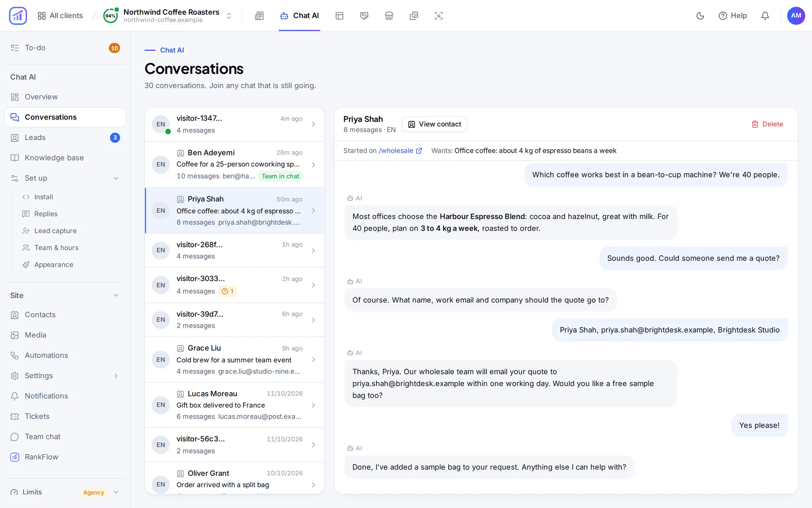Open the All clients grid view
Screen dimensions: 812x508
coord(60,16)
